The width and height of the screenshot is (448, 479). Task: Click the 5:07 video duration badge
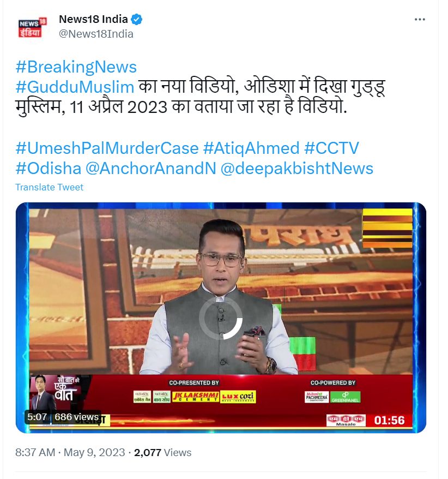37,417
